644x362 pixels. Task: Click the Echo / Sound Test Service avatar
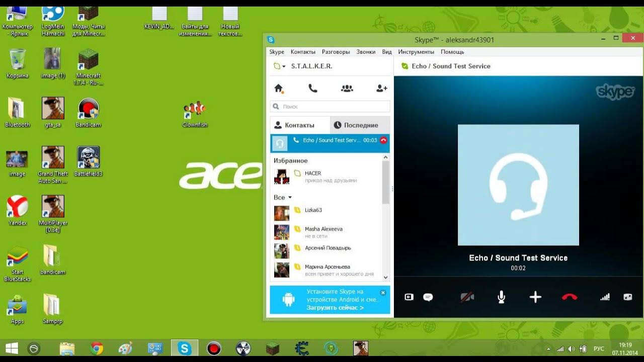[518, 185]
